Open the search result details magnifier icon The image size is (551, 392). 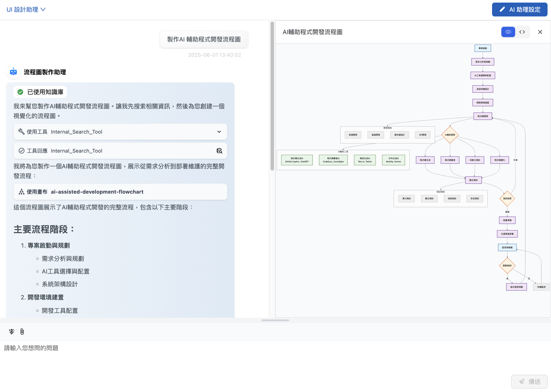pos(220,151)
